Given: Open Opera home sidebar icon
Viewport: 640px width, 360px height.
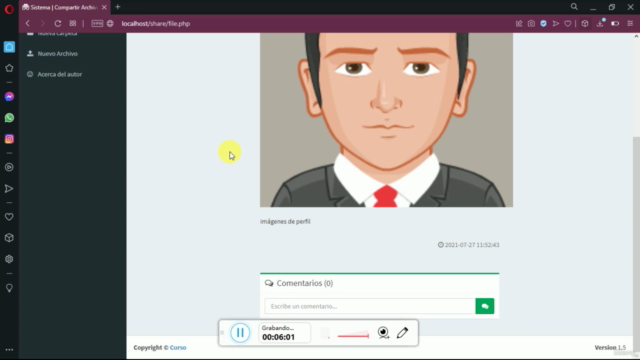Looking at the screenshot, I should click(9, 47).
